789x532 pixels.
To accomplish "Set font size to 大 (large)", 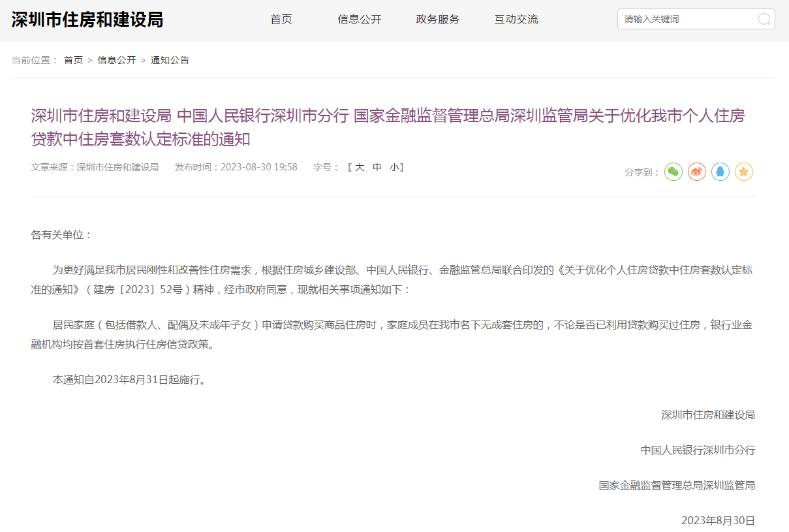I will (x=360, y=168).
